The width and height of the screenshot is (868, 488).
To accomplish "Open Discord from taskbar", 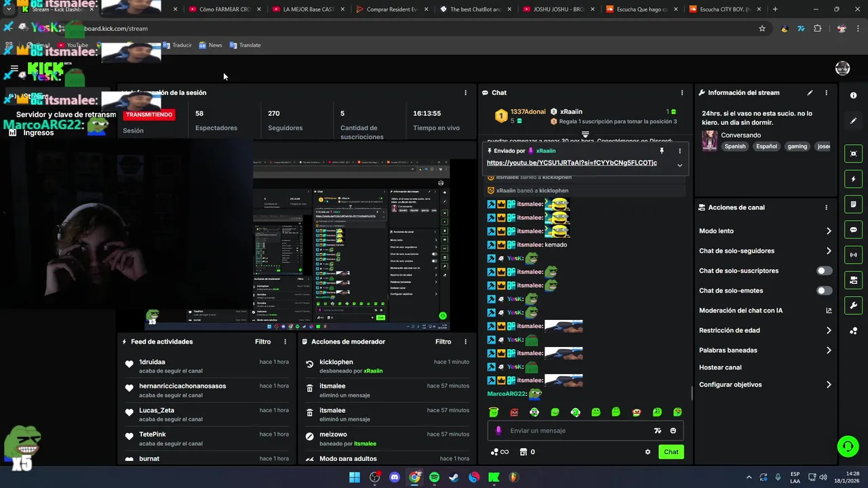I will point(395,477).
